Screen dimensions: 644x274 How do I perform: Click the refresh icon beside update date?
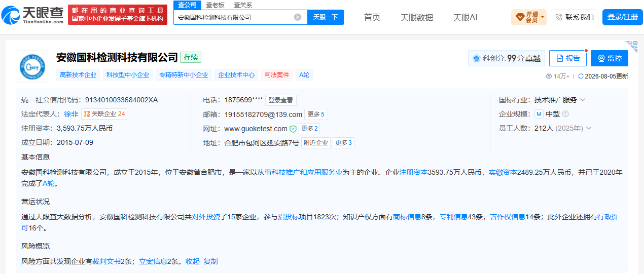(x=581, y=76)
